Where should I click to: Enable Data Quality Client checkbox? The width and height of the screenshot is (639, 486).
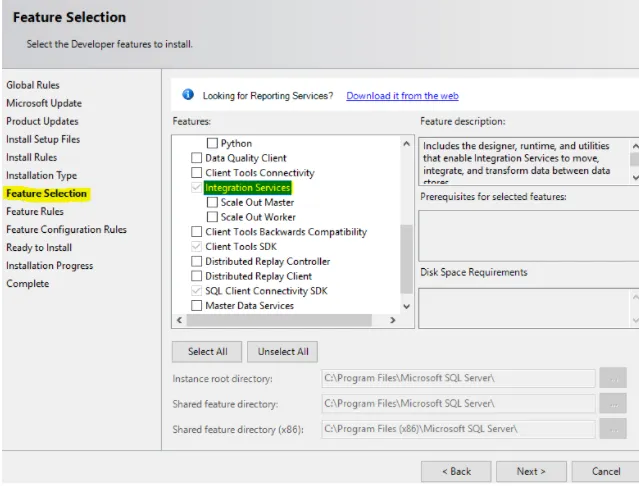coord(196,158)
